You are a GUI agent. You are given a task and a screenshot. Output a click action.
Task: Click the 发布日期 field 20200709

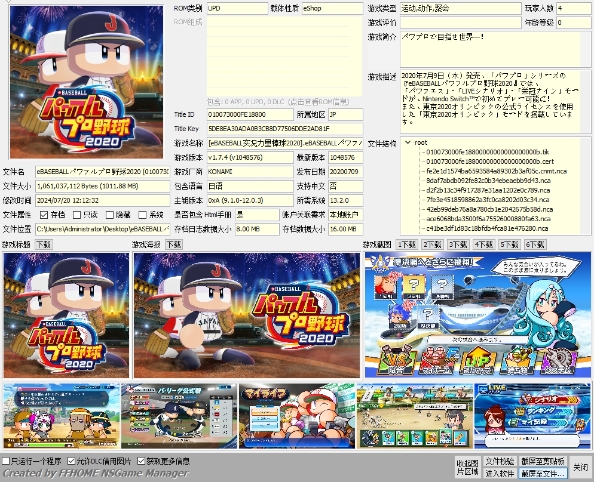click(x=345, y=172)
